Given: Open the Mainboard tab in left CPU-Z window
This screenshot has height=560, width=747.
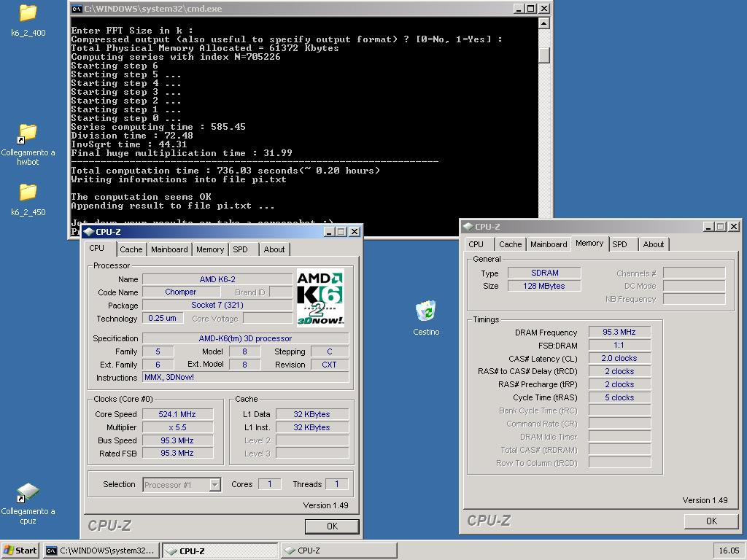Looking at the screenshot, I should (169, 249).
